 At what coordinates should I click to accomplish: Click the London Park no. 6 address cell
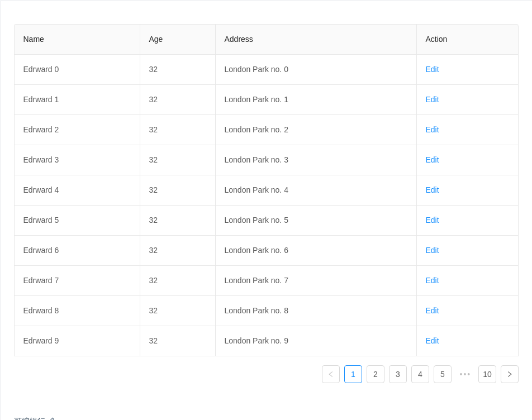click(x=256, y=250)
